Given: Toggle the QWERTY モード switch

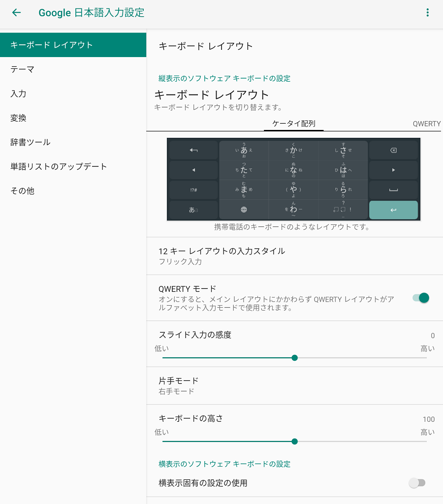Looking at the screenshot, I should click(x=421, y=298).
